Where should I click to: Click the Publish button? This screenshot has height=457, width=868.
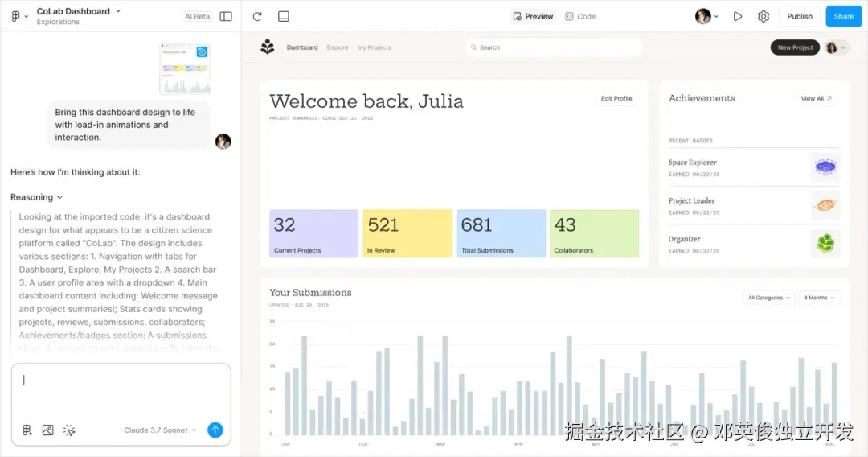(x=800, y=16)
